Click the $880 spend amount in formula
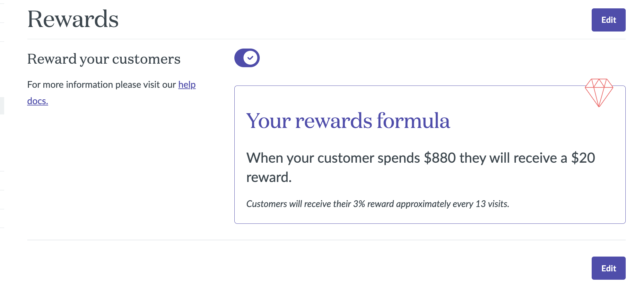This screenshot has width=644, height=281. [x=439, y=158]
